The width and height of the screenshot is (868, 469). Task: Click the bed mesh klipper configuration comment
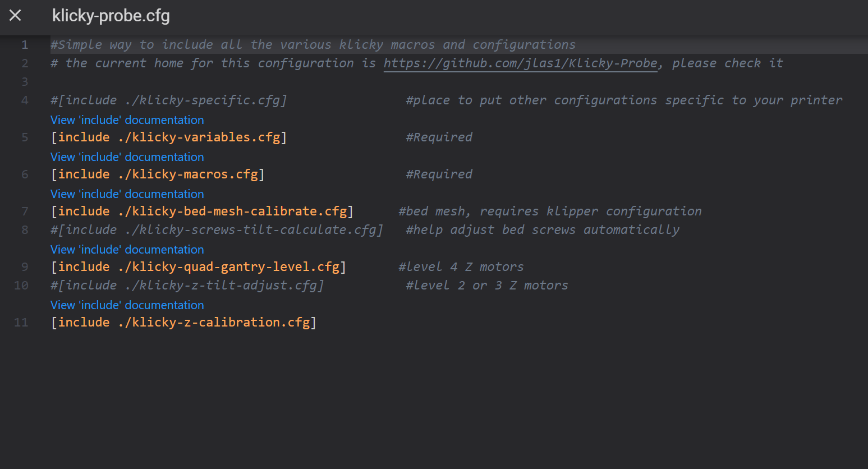(549, 211)
